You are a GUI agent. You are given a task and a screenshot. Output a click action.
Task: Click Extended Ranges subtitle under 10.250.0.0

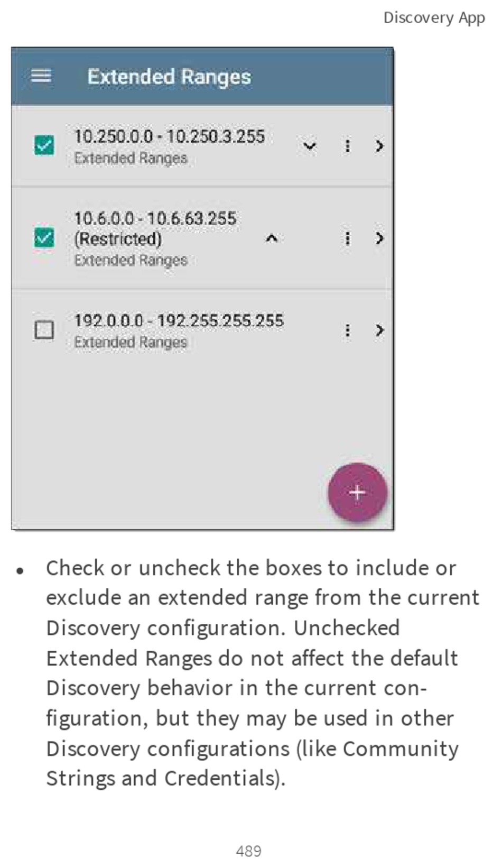click(x=131, y=158)
